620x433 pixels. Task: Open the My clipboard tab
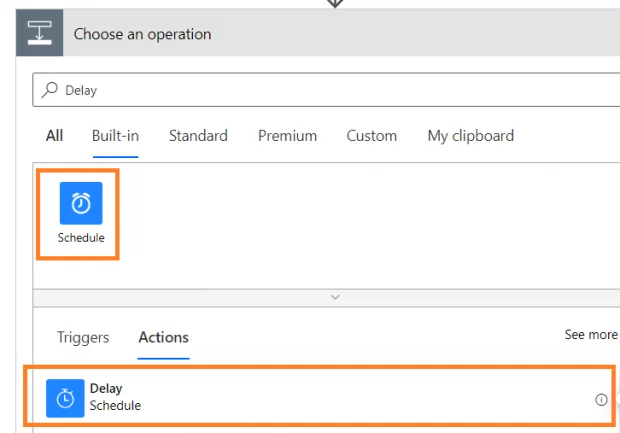point(470,136)
